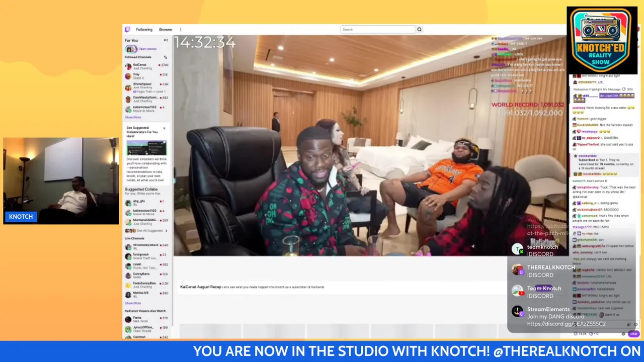Image resolution: width=644 pixels, height=362 pixels.
Task: Collapse the For You sidebar
Action: pyautogui.click(x=166, y=40)
